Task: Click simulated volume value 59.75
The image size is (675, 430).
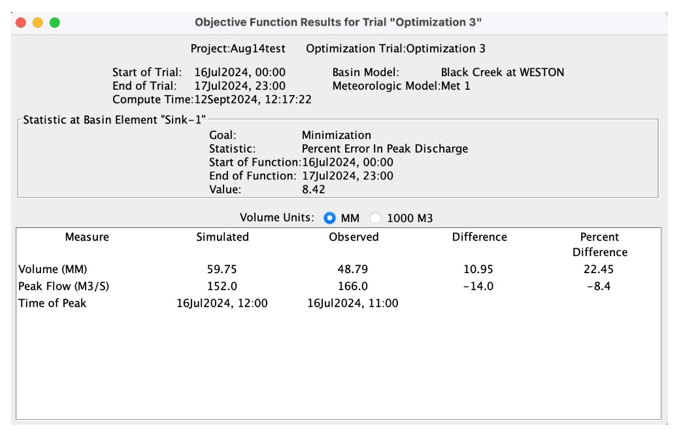Action: pyautogui.click(x=222, y=269)
